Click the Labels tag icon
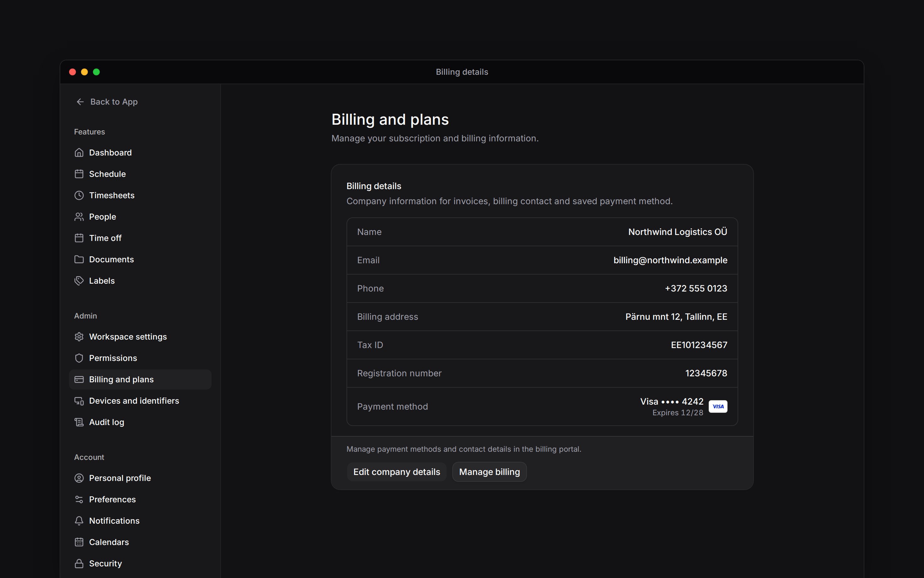This screenshot has width=924, height=578. (x=79, y=281)
